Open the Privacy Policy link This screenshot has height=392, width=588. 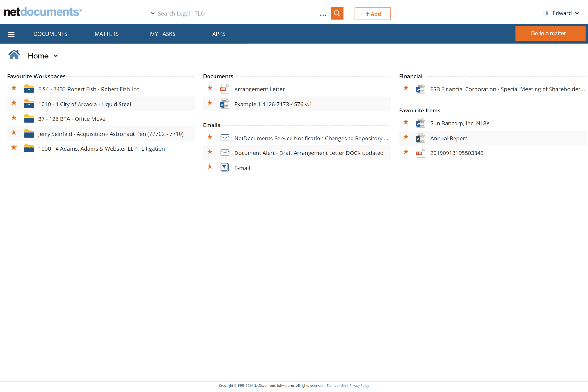359,385
